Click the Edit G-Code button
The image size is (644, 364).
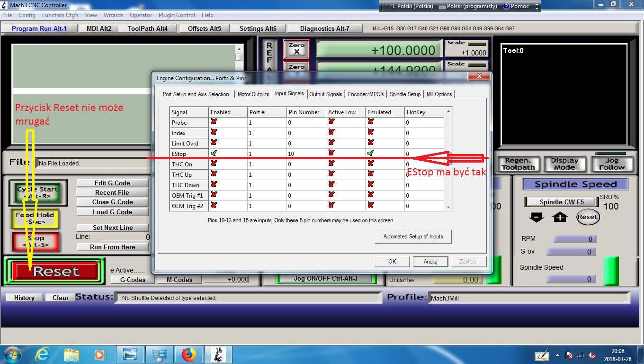tap(112, 183)
